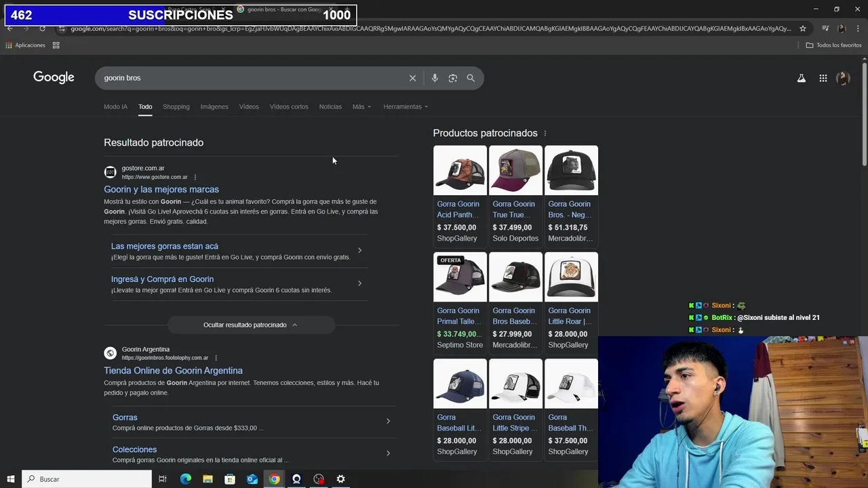Screen dimensions: 868x488
Task: Start voice search with the microphone icon
Action: point(435,78)
